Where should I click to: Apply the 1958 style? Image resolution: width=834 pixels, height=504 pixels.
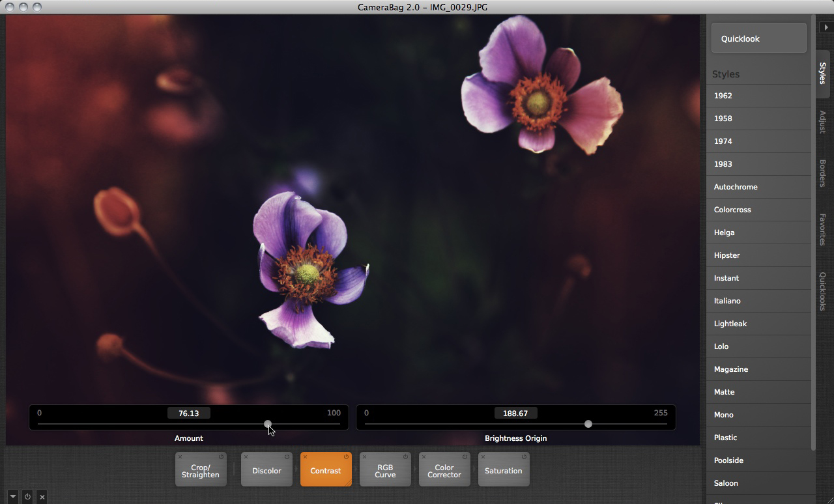pos(758,119)
